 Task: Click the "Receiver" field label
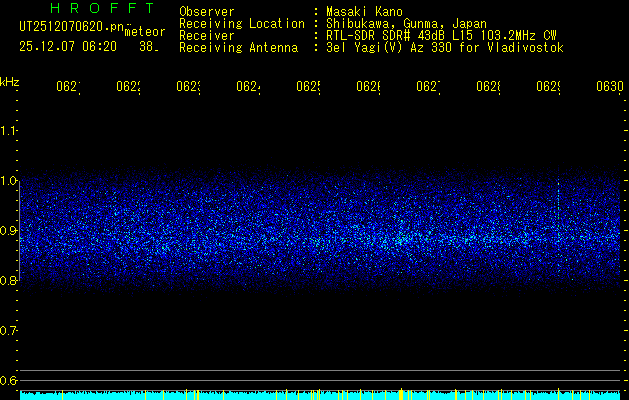[x=207, y=36]
